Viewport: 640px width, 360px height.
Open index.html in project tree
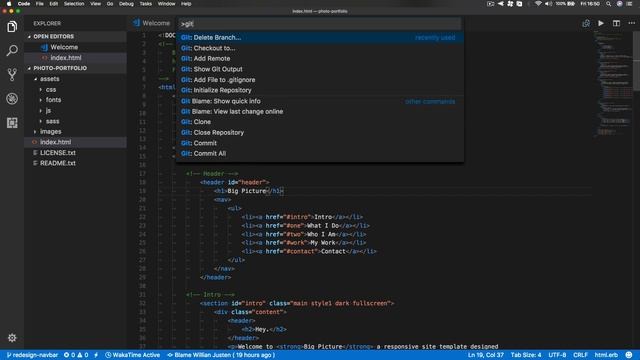(76, 142)
